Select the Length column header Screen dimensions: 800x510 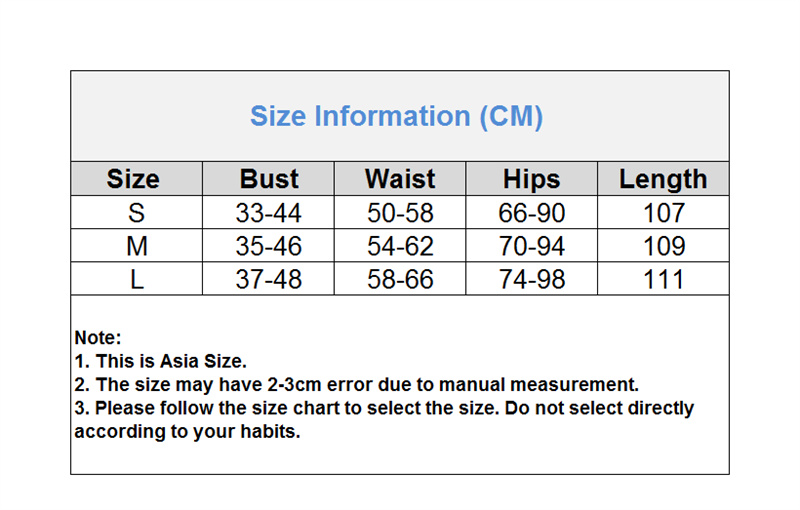(x=663, y=180)
